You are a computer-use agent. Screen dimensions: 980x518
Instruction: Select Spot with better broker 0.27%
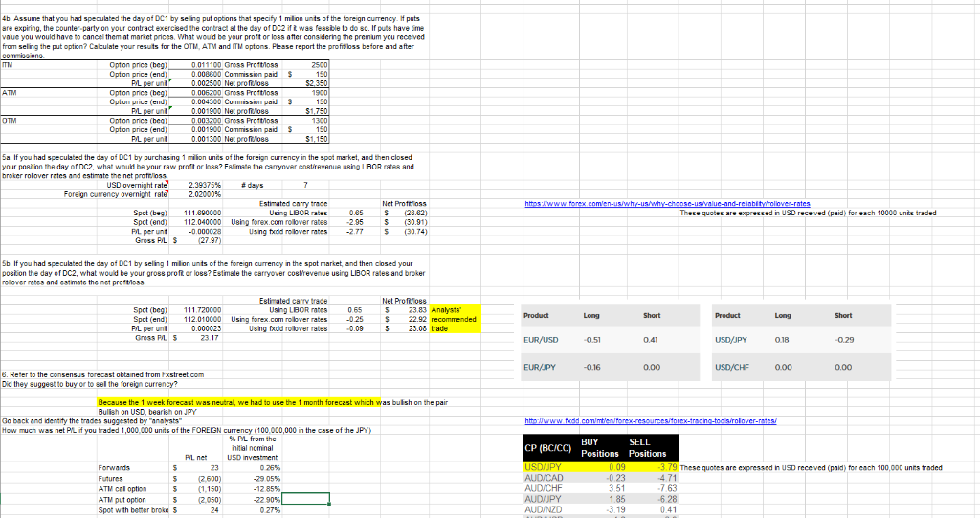pyautogui.click(x=252, y=510)
